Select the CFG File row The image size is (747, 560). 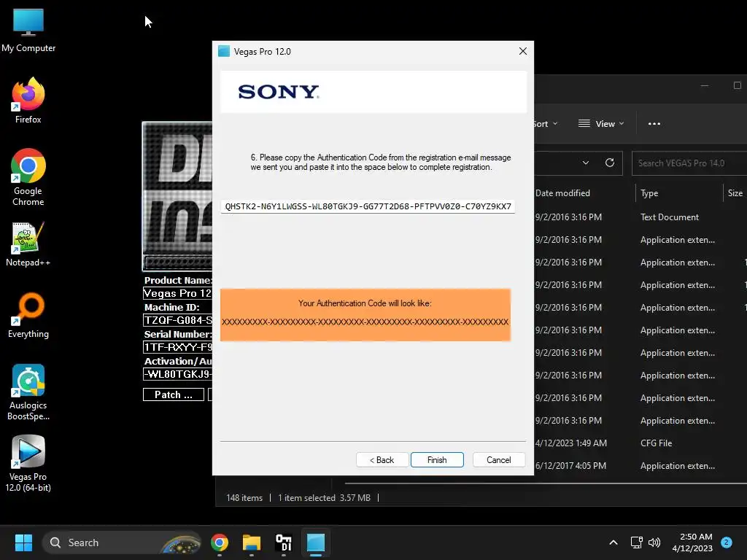pyautogui.click(x=640, y=443)
